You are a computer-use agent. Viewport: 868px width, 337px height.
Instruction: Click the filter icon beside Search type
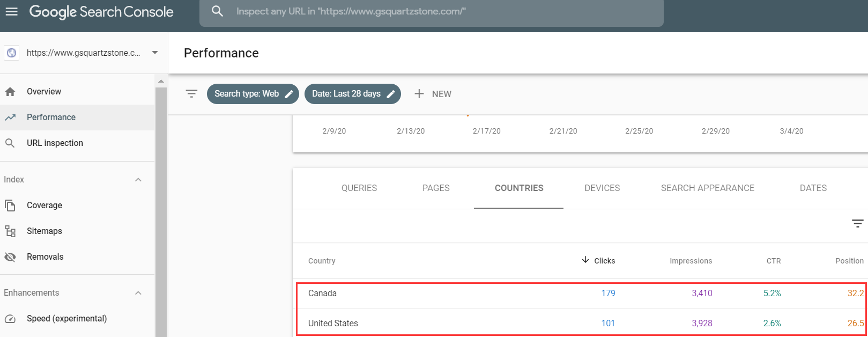click(191, 94)
